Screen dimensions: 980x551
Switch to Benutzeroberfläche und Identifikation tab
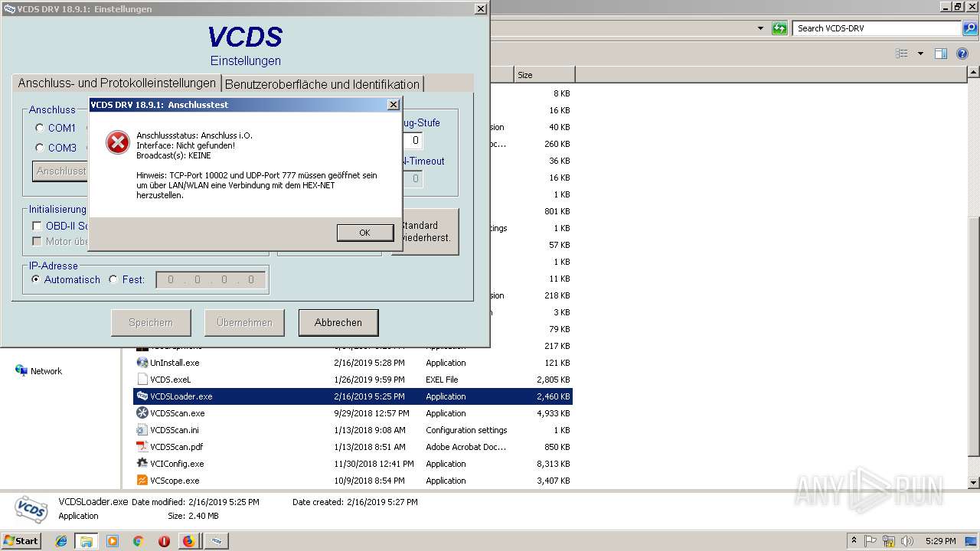322,84
